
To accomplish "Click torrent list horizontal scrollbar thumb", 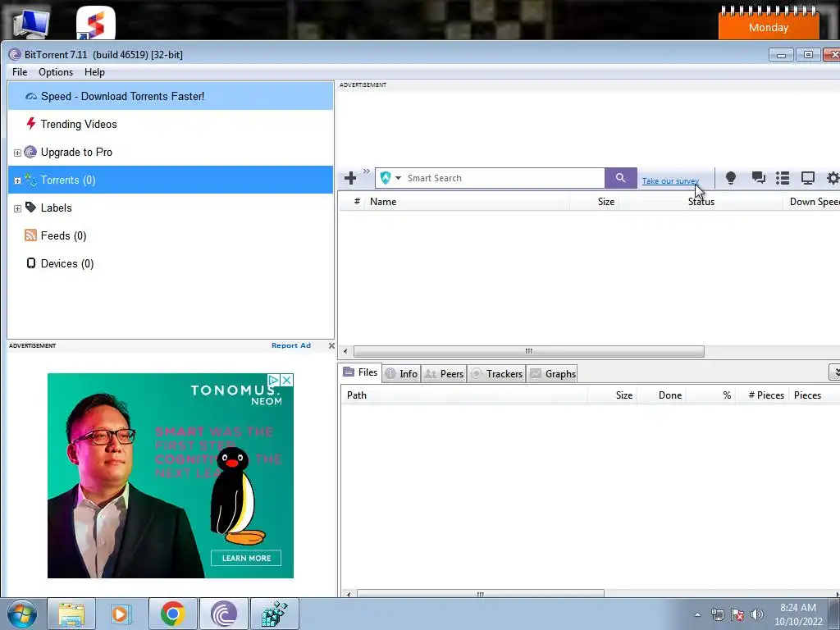I will click(529, 351).
